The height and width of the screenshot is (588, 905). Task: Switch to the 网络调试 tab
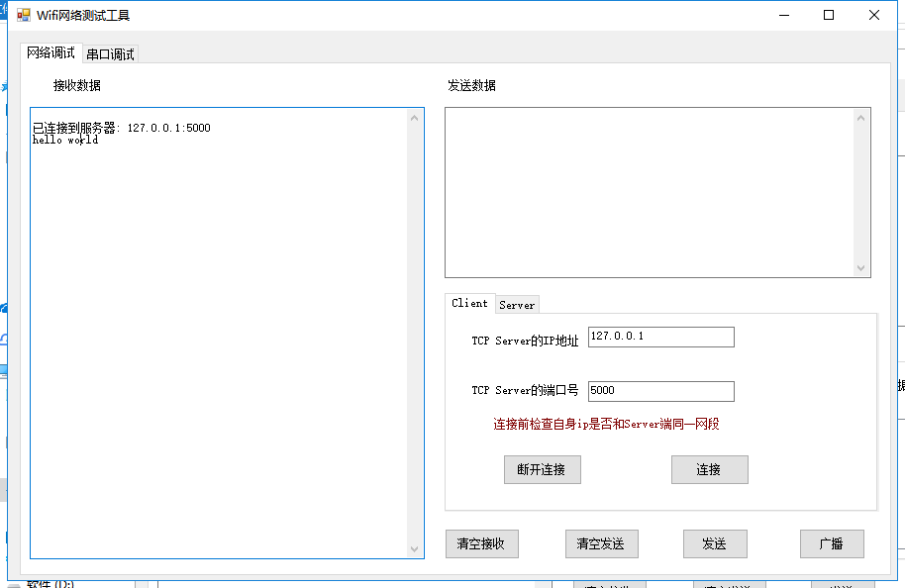[50, 52]
